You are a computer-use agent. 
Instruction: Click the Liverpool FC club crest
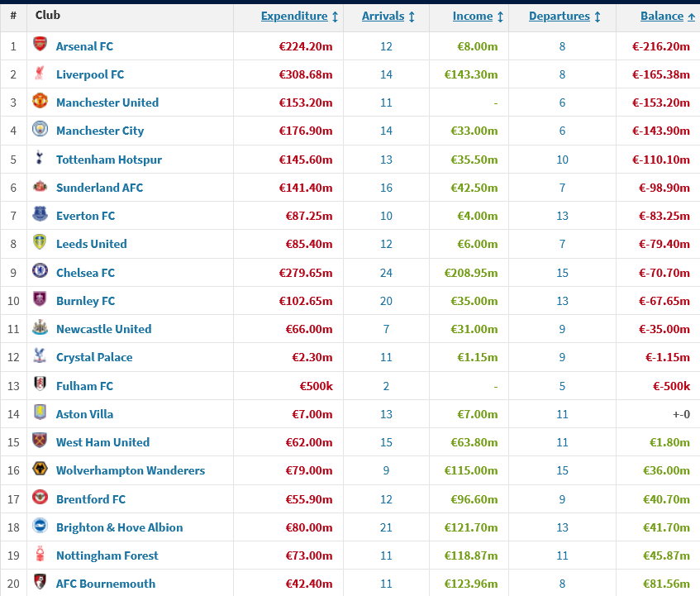click(x=40, y=72)
